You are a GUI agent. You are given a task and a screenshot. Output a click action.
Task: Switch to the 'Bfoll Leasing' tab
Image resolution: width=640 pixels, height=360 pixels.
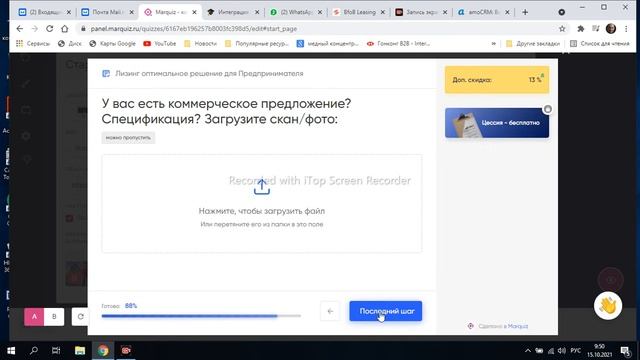tap(359, 12)
